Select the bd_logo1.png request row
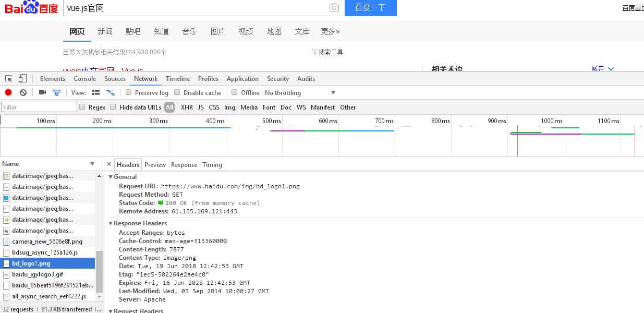 47,263
